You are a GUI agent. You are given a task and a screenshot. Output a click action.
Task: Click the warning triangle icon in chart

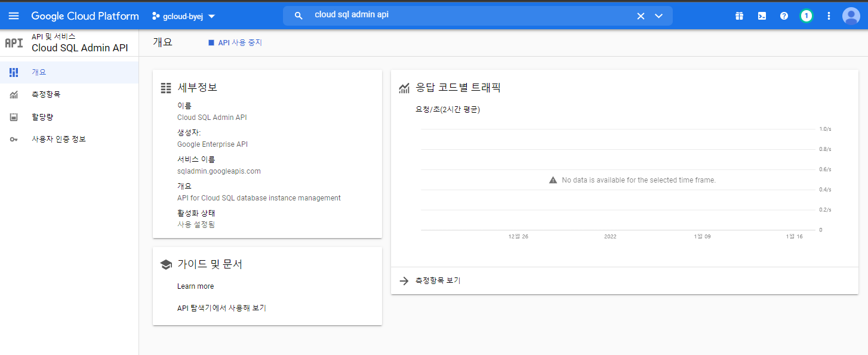[553, 180]
